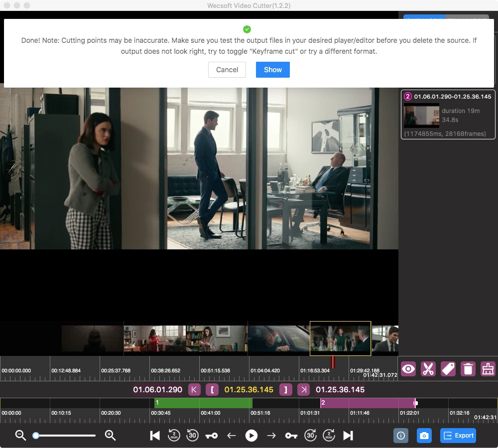
Task: Click the red playhead marker on ruler
Action: 333,362
